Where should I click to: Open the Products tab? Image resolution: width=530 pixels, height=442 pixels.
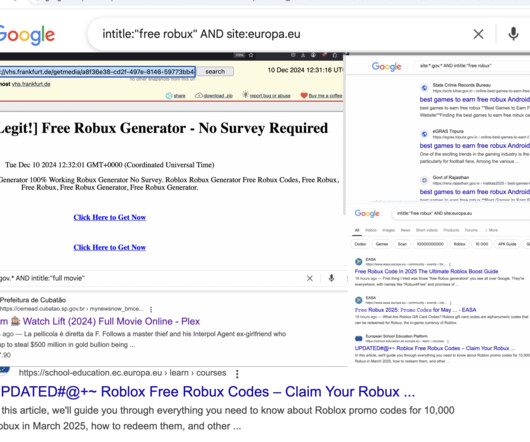(x=451, y=230)
